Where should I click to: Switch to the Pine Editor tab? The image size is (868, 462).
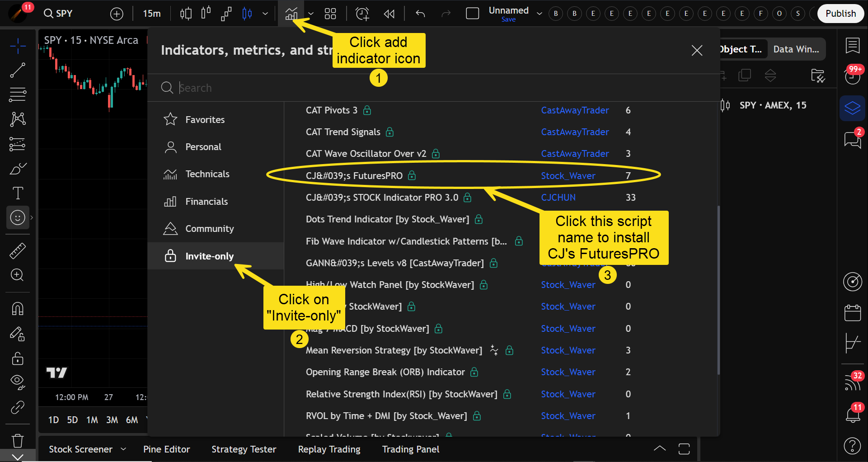point(166,449)
